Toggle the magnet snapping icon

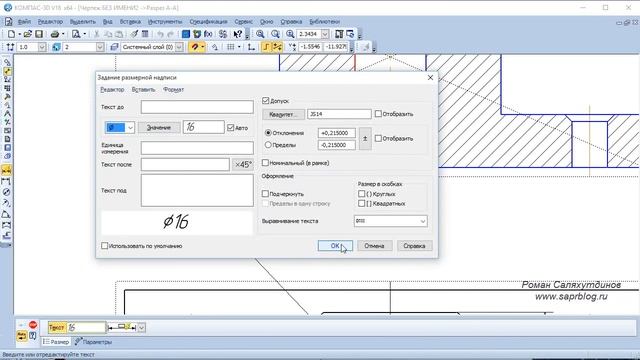[195, 47]
